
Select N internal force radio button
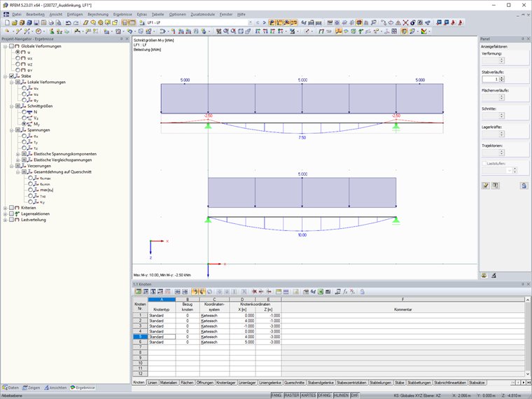point(24,112)
